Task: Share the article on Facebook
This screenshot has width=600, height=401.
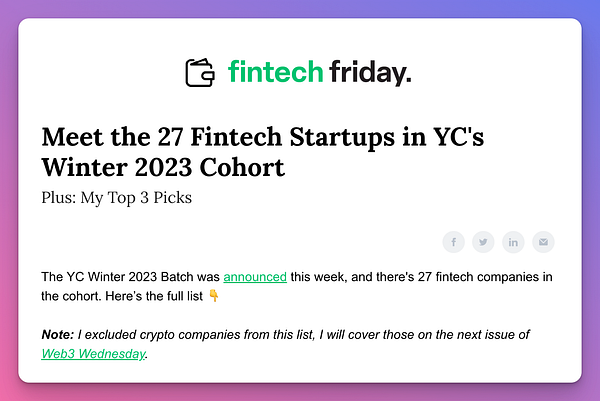Action: pyautogui.click(x=453, y=242)
